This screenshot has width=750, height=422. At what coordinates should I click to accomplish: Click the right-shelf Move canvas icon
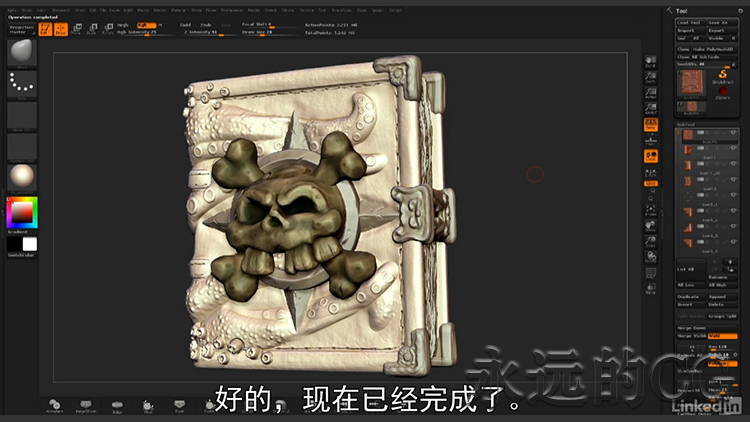click(x=651, y=226)
